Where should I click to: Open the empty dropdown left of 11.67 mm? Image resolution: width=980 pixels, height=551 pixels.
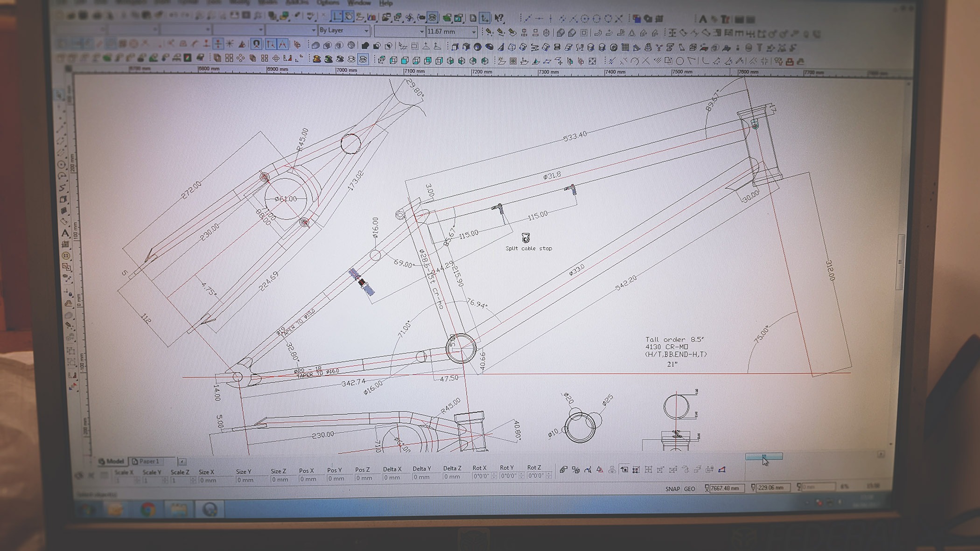click(x=422, y=32)
